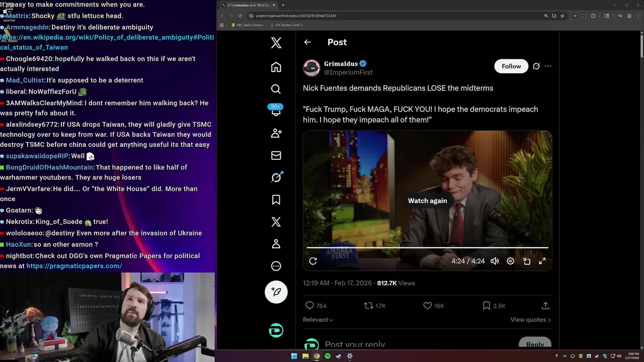Open X Home from the sidebar house icon
Viewport: 644px width, 362px height.
tap(276, 67)
